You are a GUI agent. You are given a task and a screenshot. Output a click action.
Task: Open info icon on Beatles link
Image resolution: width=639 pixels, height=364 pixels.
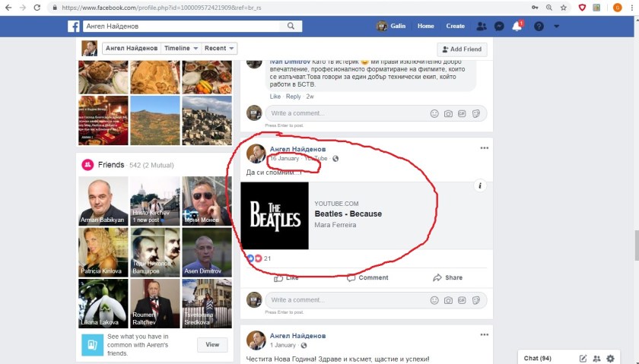(x=481, y=185)
